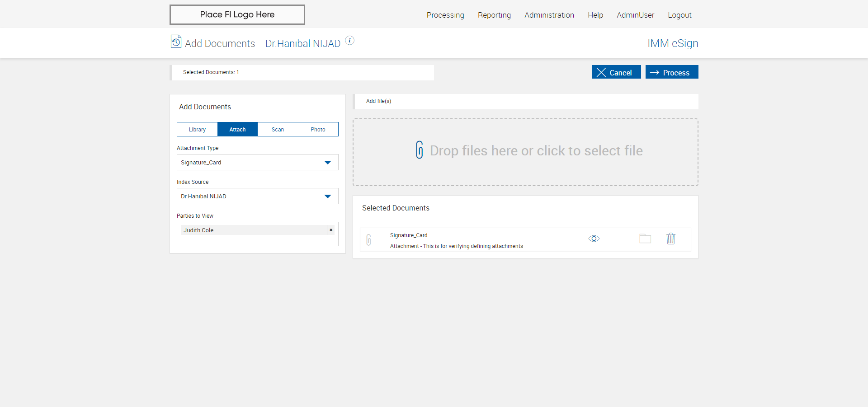The height and width of the screenshot is (407, 868).
Task: Delete Signature_Card using the trash icon
Action: tap(670, 239)
